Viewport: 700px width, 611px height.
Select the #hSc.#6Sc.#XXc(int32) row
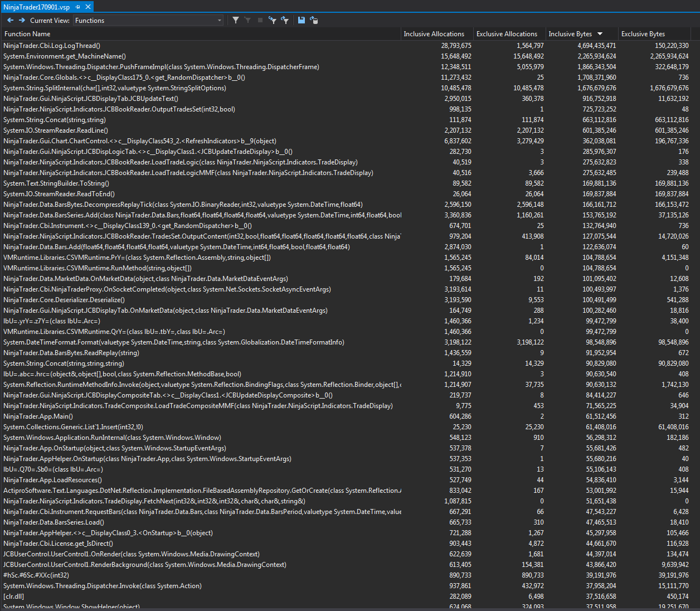(346, 575)
